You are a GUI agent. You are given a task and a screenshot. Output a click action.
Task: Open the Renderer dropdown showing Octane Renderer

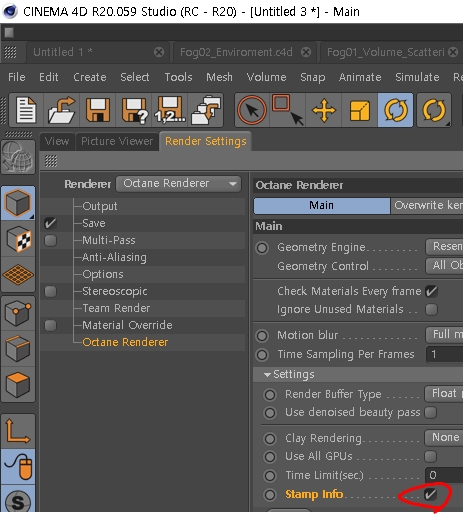178,184
